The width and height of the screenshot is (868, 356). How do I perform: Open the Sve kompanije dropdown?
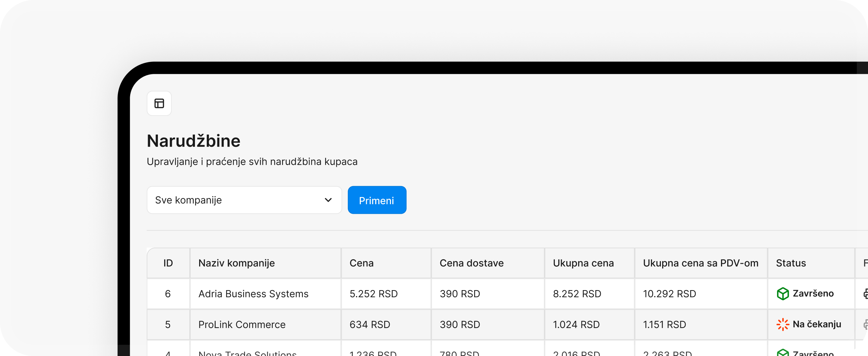click(244, 200)
